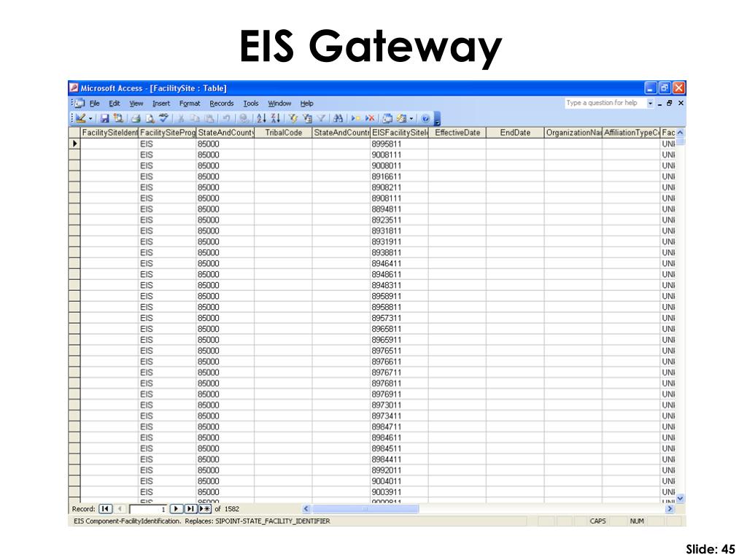
Task: Select the OrganizationName column header
Action: pyautogui.click(x=573, y=133)
